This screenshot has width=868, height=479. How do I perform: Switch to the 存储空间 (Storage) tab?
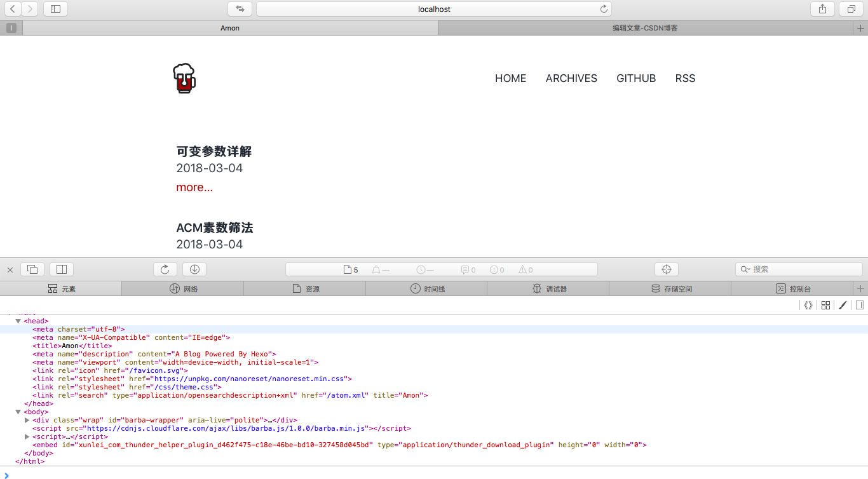(670, 288)
